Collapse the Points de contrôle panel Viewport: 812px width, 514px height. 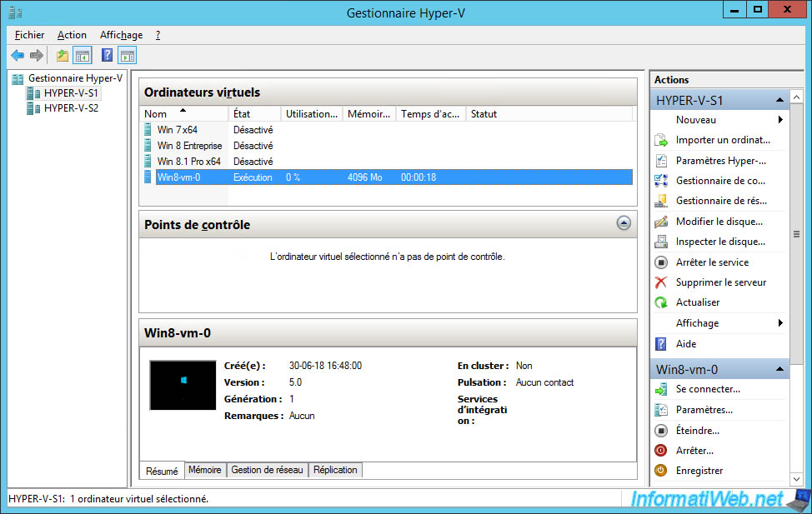click(623, 223)
